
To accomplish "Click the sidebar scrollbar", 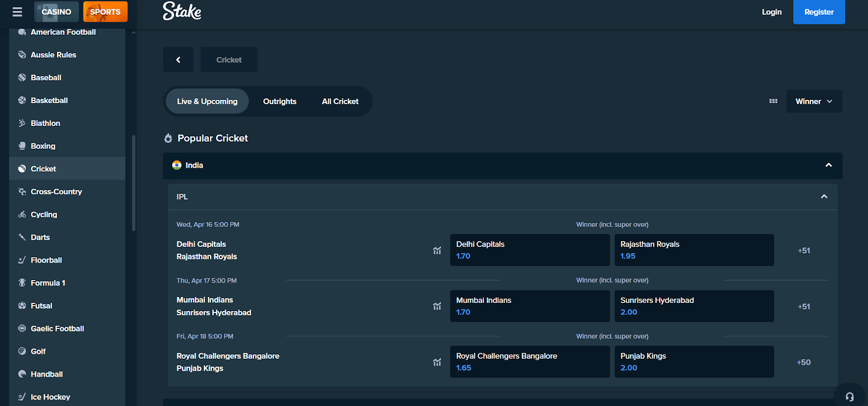I will click(x=133, y=183).
